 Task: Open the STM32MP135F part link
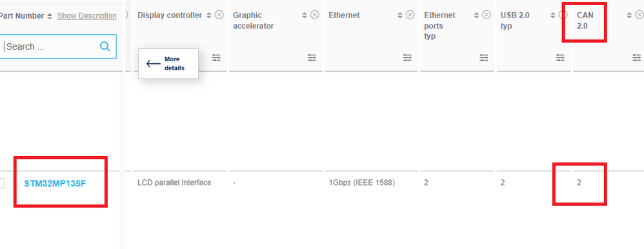click(55, 183)
